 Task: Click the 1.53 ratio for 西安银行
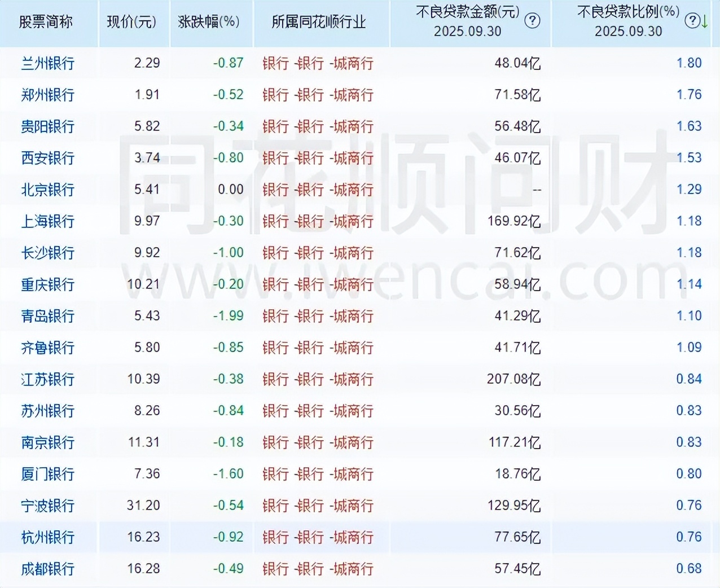click(x=689, y=157)
